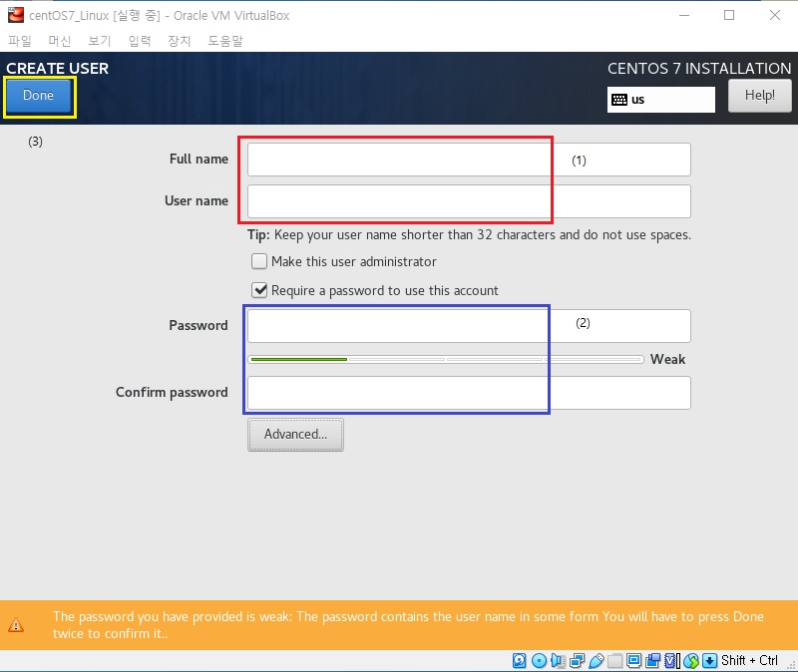798x672 pixels.
Task: Click the hard disk activity icon
Action: click(519, 660)
